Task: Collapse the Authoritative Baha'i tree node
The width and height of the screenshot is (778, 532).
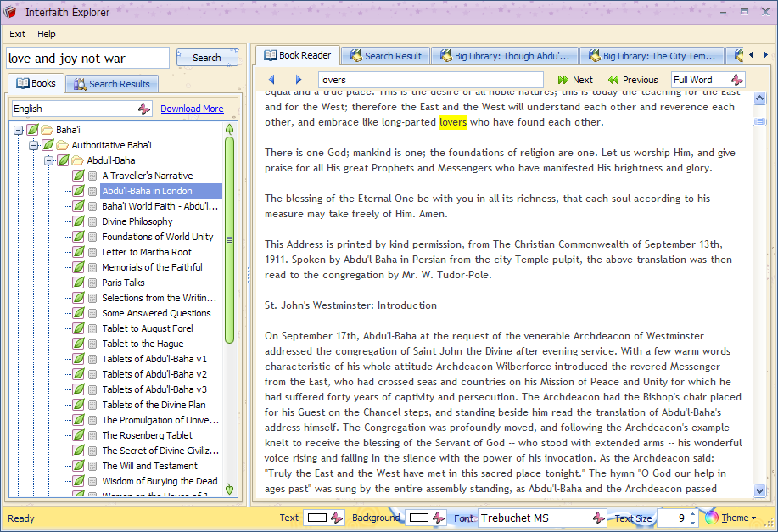Action: coord(34,145)
